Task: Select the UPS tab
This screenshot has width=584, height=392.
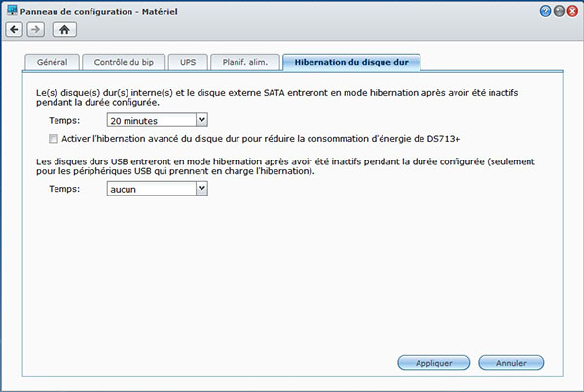Action: pyautogui.click(x=187, y=62)
